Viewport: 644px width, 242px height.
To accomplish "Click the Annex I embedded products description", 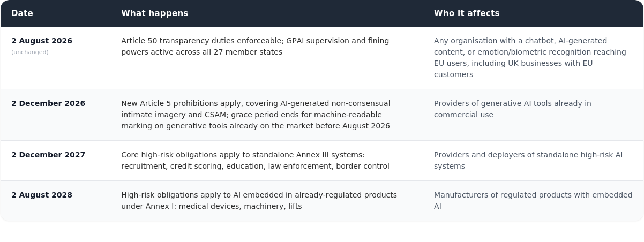I will (x=259, y=201).
